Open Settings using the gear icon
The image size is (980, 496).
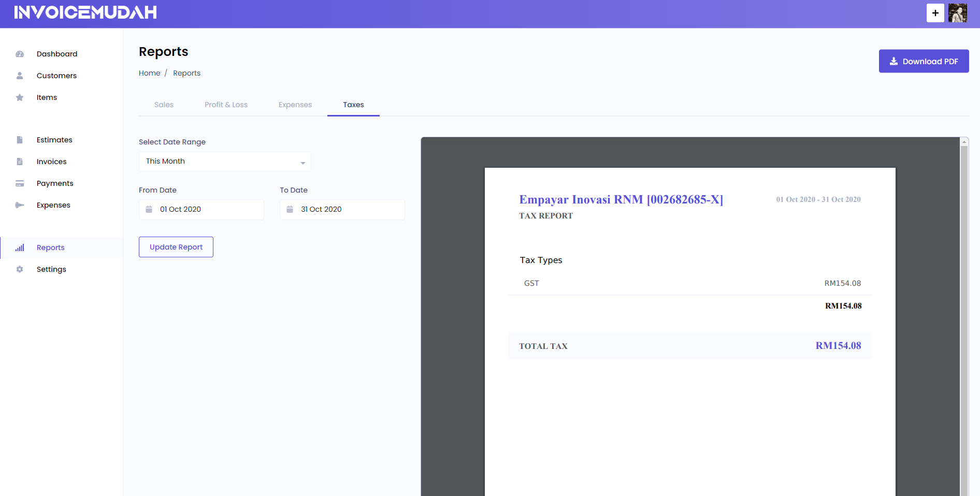tap(20, 269)
